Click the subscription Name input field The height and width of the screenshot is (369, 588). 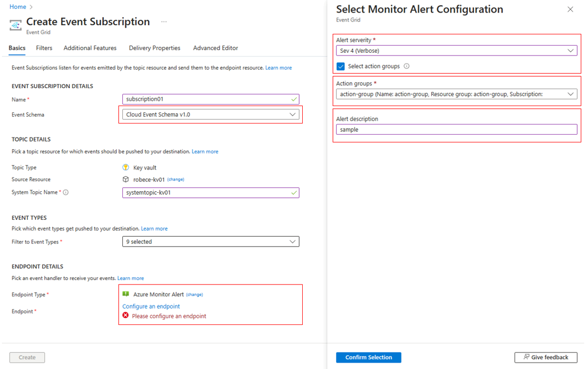(211, 99)
